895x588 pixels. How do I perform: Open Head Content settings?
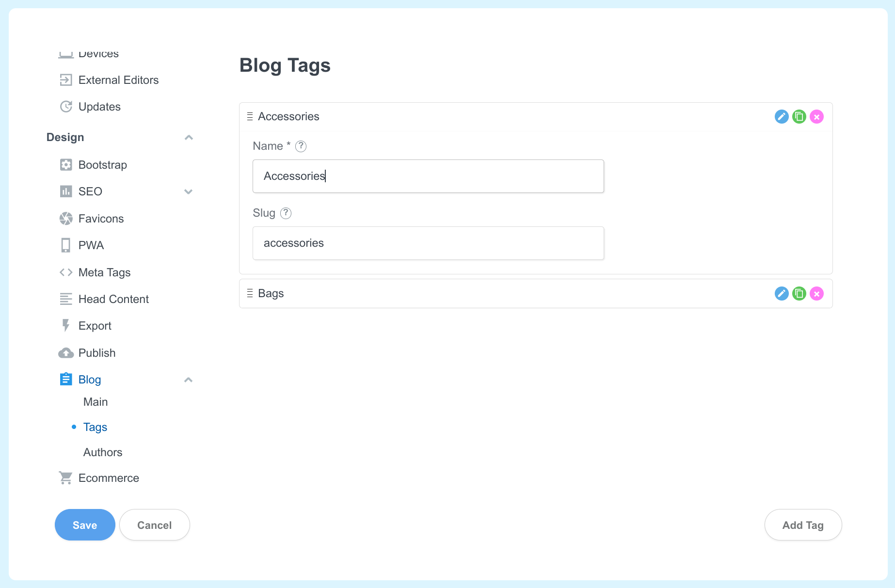(x=113, y=299)
